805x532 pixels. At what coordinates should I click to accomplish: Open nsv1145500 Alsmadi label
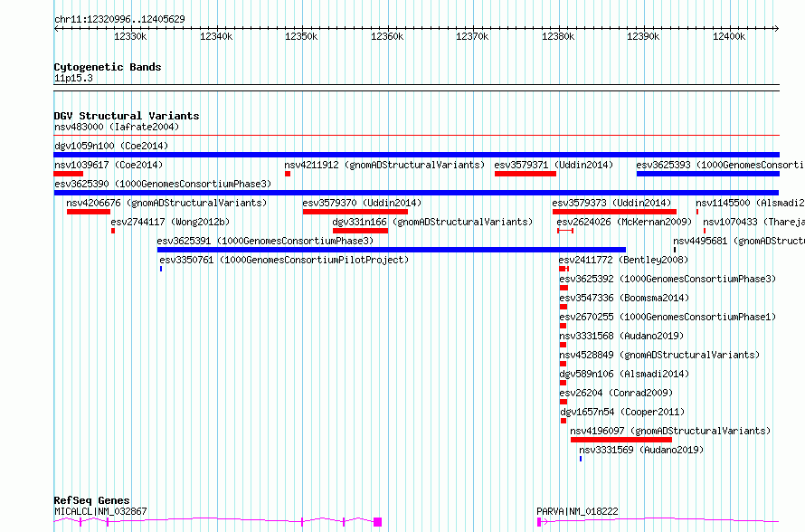tap(750, 203)
